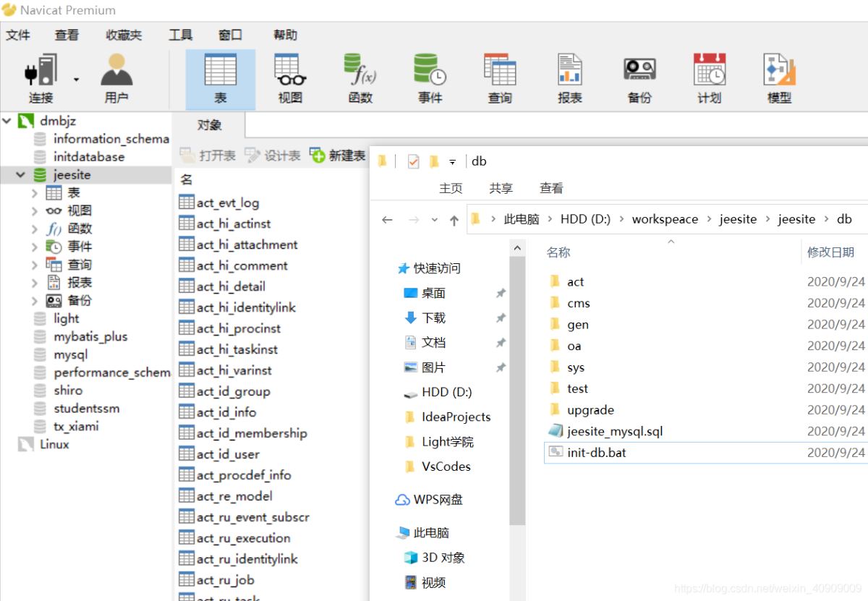Click the jeesite_mysql.sql file icon
Viewport: 868px width, 601px height.
[556, 431]
